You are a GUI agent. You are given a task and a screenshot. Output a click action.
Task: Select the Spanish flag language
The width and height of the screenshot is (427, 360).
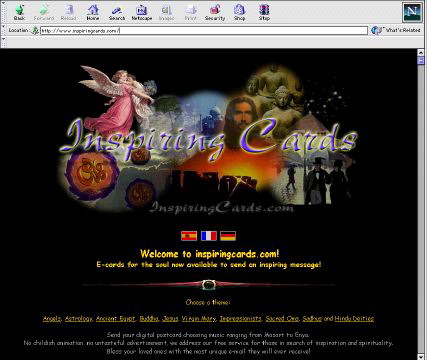pos(189,236)
